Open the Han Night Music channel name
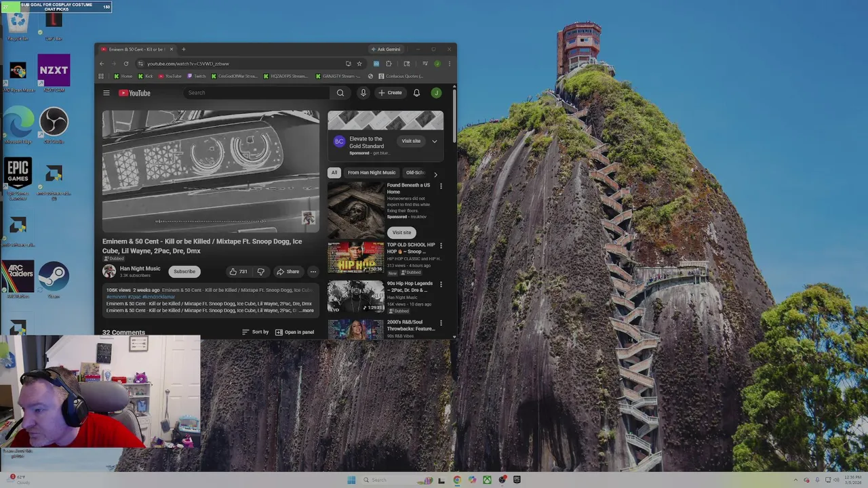The height and width of the screenshot is (488, 868). (140, 268)
